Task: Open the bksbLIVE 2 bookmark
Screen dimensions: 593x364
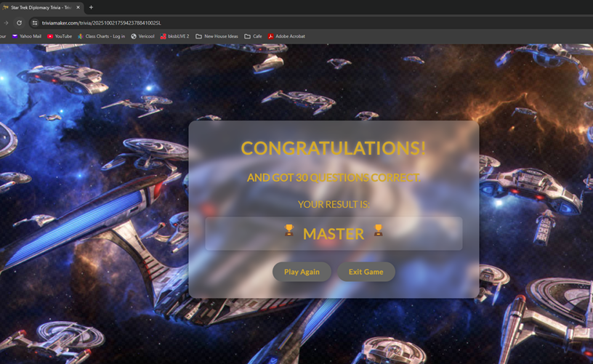Action: tap(174, 36)
